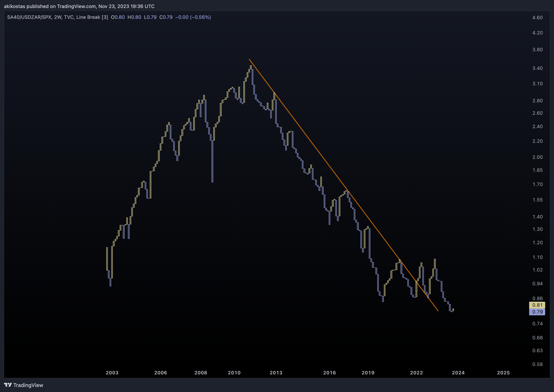The image size is (554, 392).
Task: Click the 2022 time axis label
Action: [417, 373]
